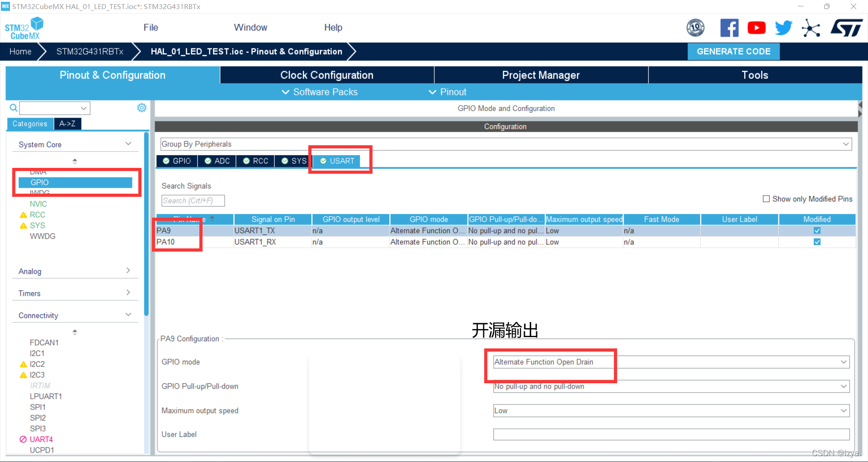Open the Facebook icon link
Image resolution: width=868 pixels, height=462 pixels.
tap(729, 28)
